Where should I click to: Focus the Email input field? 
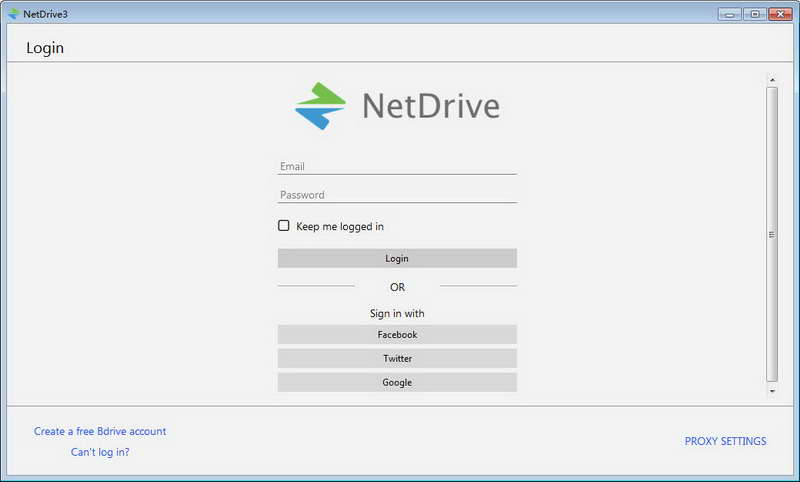[397, 166]
